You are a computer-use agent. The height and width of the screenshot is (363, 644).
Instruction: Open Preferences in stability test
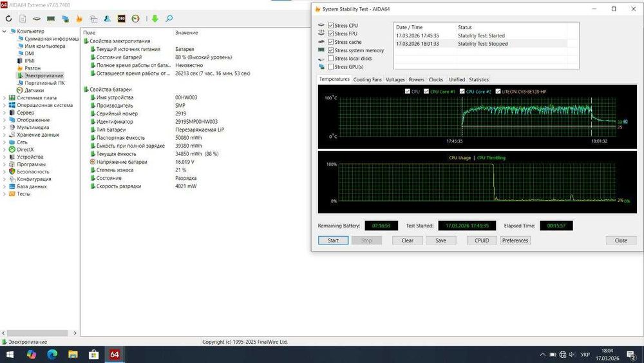(x=515, y=240)
